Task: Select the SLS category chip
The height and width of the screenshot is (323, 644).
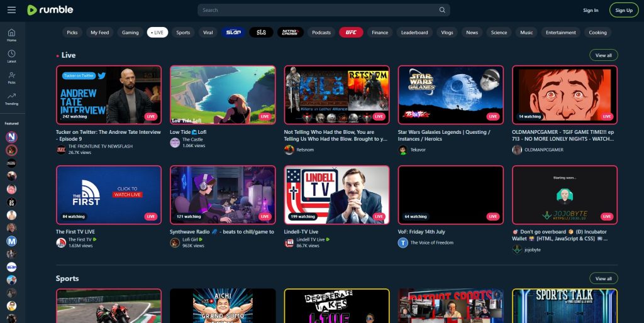Action: 261,33
